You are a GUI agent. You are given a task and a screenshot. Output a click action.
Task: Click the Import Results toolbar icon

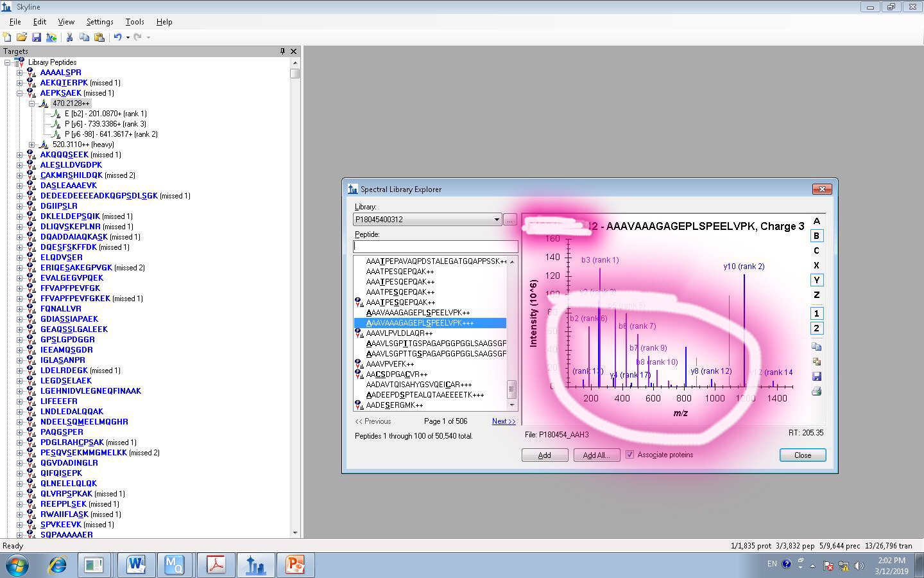point(51,37)
